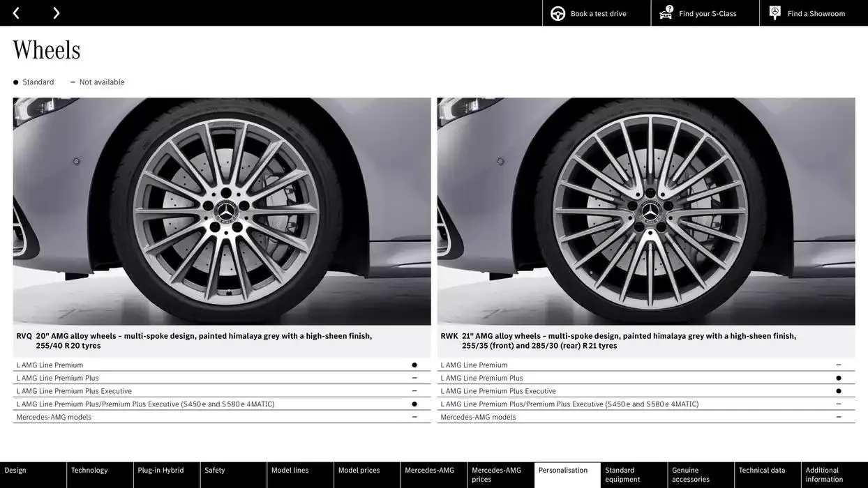The height and width of the screenshot is (488, 868).
Task: Click the Not available dash in the legend
Action: click(x=72, y=82)
